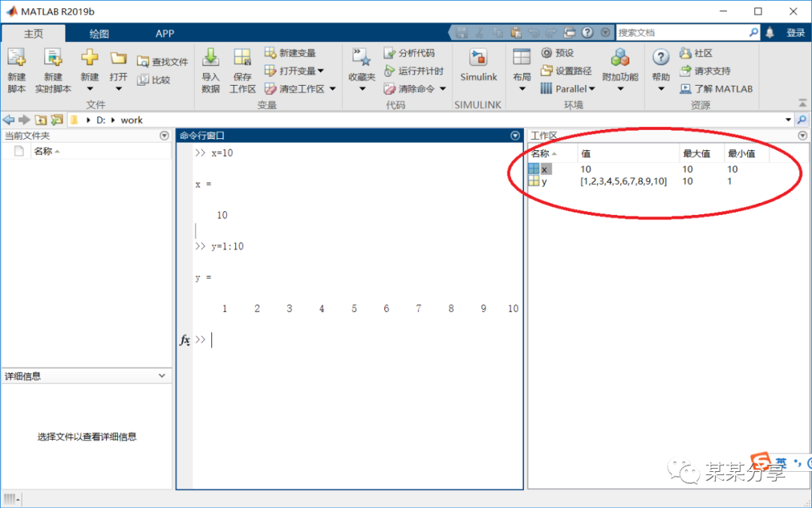Switch to the Plots (绘图) tab

pyautogui.click(x=99, y=34)
